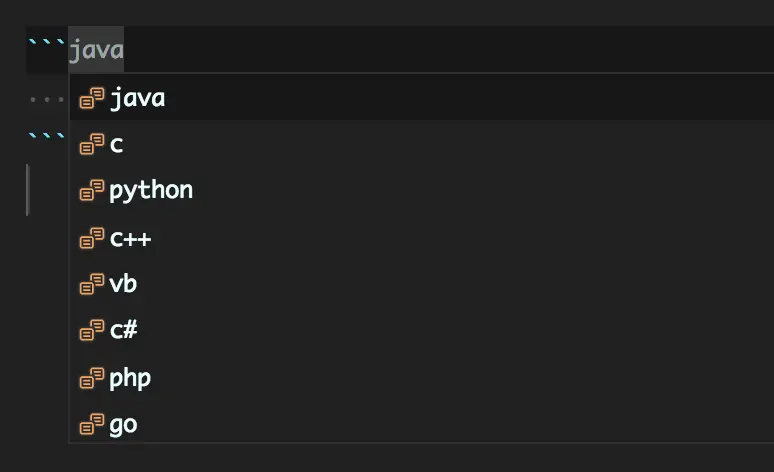The width and height of the screenshot is (774, 472).
Task: Place cursor at opening triple backticks
Action: coord(47,42)
